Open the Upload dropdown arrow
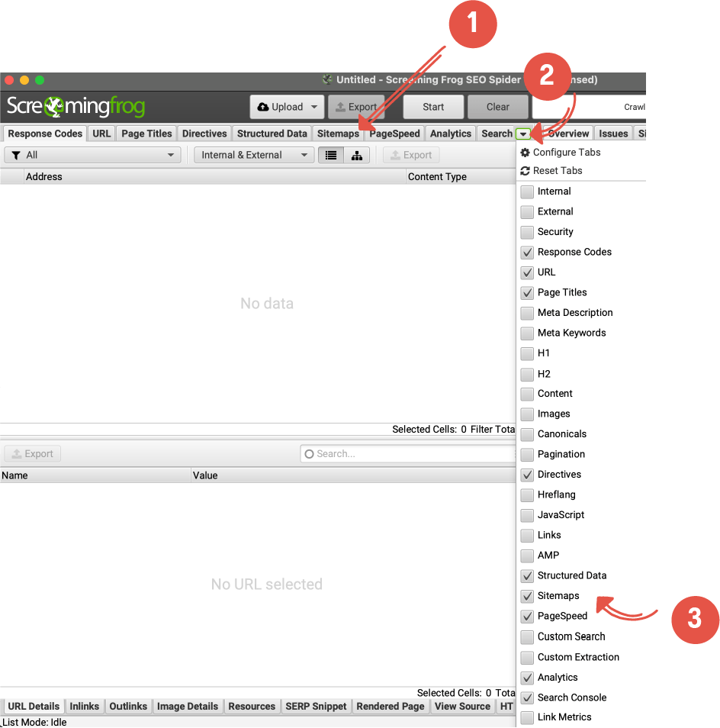This screenshot has width=720, height=728. tap(314, 107)
